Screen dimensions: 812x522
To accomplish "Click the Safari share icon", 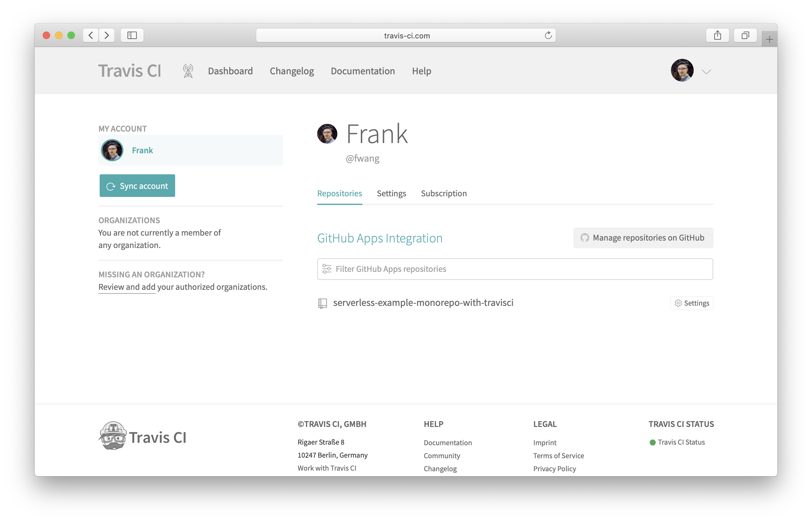I will (717, 35).
